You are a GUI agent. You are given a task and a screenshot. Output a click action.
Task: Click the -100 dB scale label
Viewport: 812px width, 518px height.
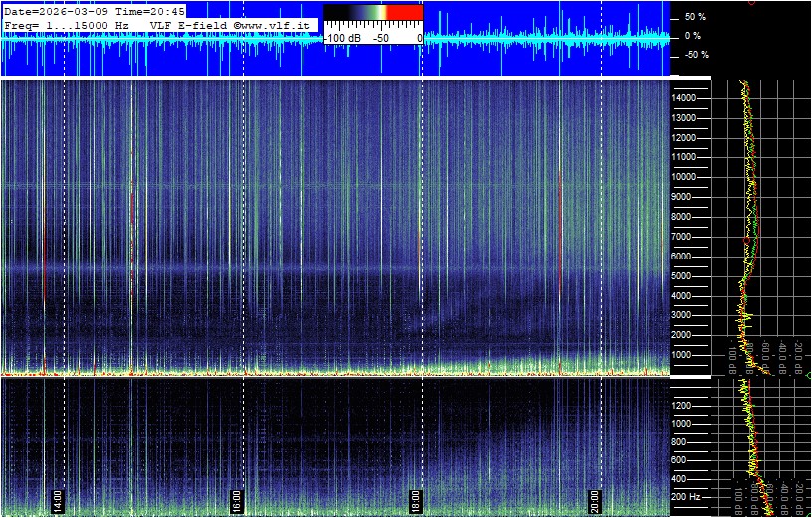click(343, 37)
